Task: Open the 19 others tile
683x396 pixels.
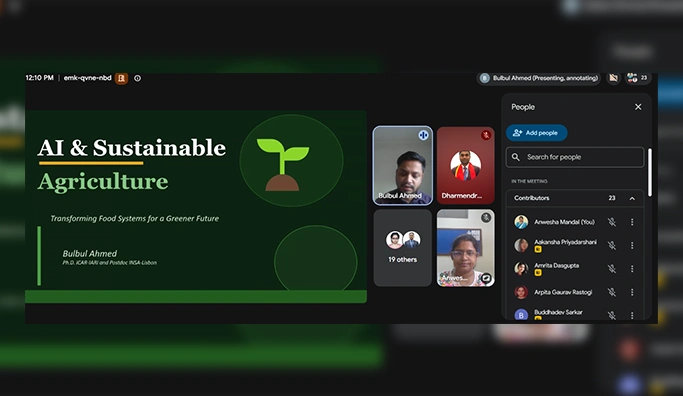Action: (x=402, y=248)
